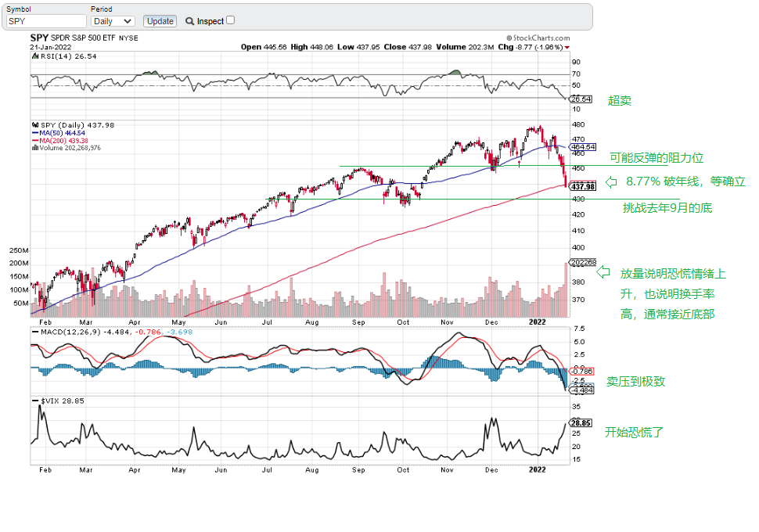The height and width of the screenshot is (532, 759).
Task: Click the 480 price axis label
Action: tap(578, 124)
